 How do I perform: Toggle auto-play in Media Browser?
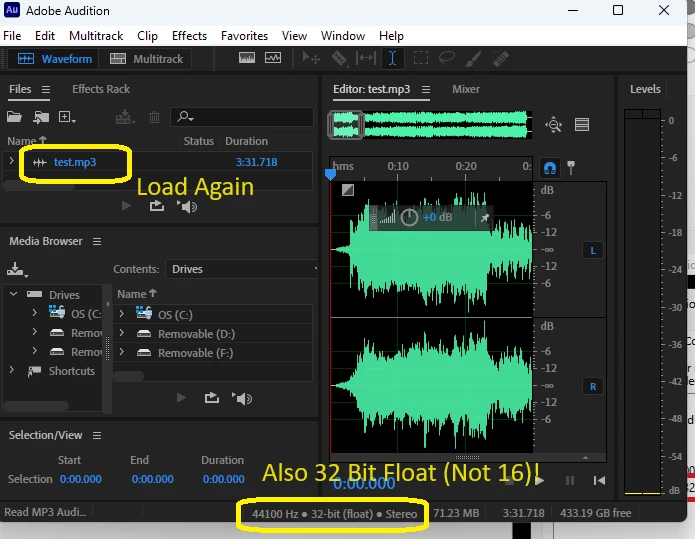point(242,398)
